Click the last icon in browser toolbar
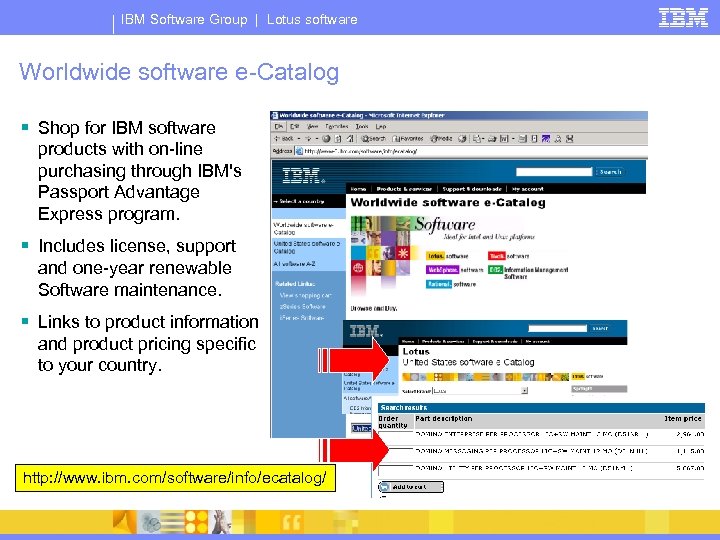720x540 pixels. (x=569, y=138)
